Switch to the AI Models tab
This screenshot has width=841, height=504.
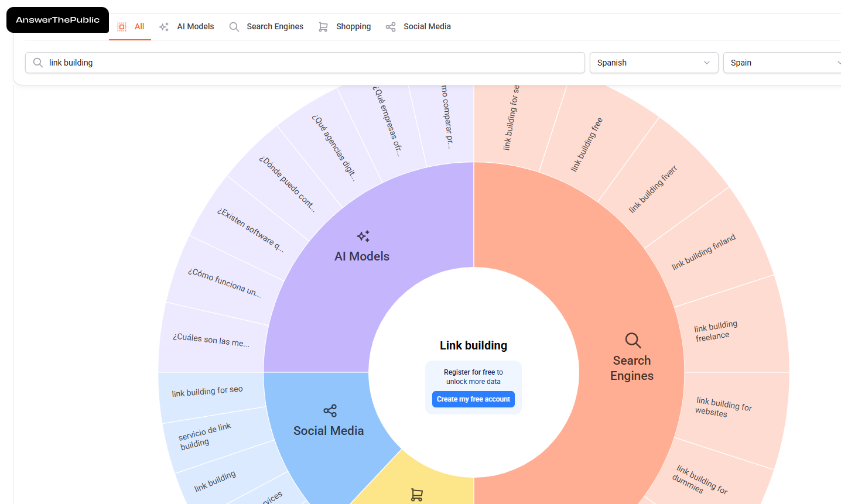(x=187, y=26)
